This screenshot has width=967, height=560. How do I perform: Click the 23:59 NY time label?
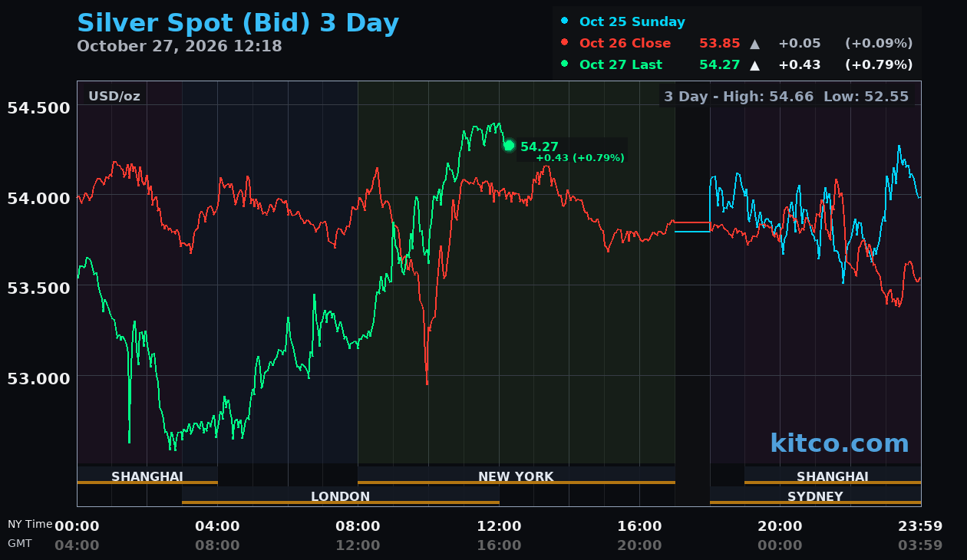(920, 526)
